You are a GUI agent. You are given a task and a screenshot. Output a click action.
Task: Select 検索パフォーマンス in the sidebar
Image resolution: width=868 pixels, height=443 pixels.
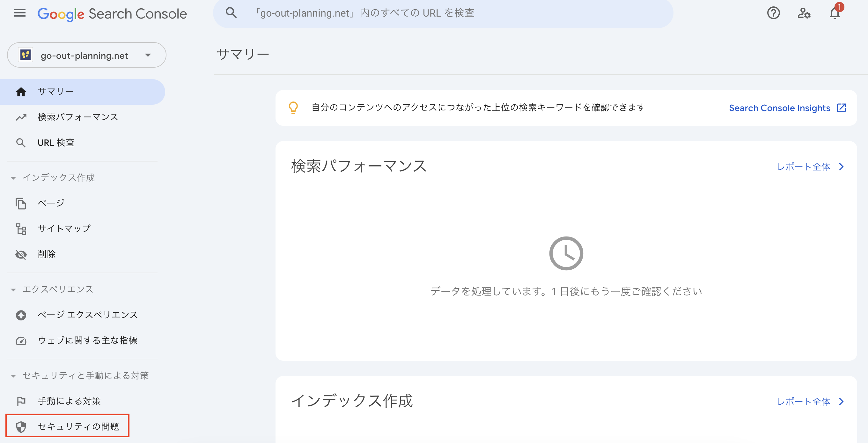click(x=77, y=117)
